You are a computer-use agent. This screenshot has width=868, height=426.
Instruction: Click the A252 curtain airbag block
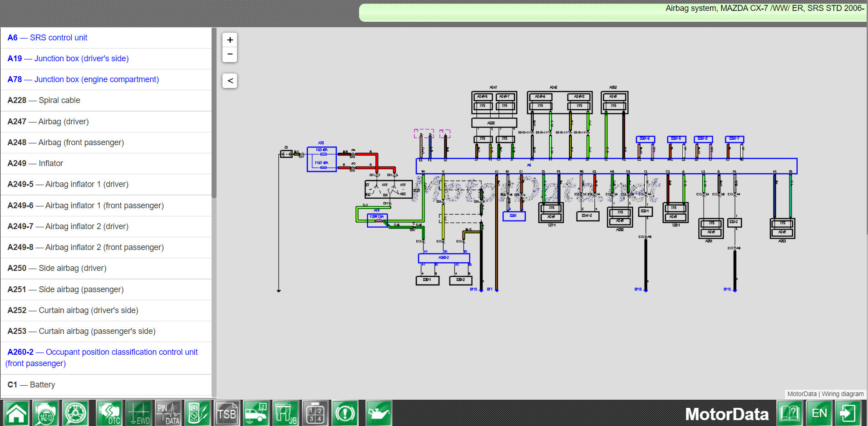tap(614, 102)
